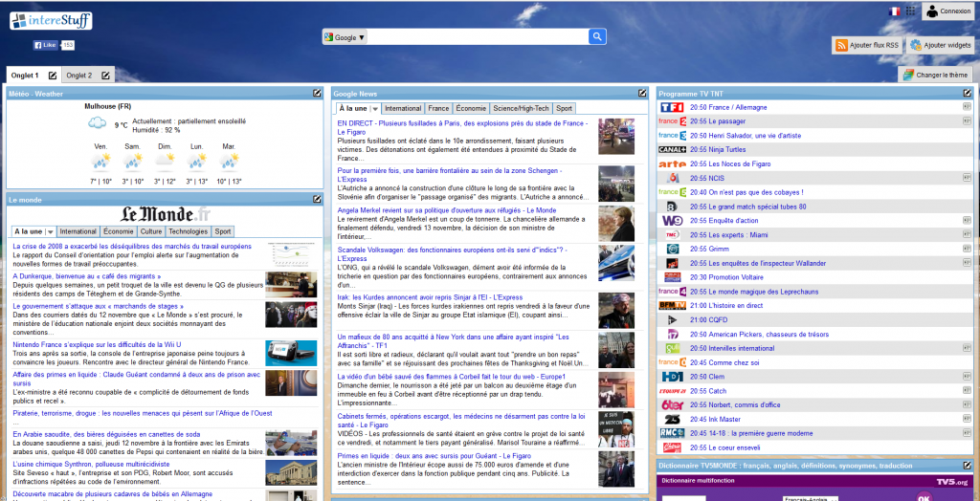
Task: Click the edit icon on Le monde widget
Action: [317, 199]
